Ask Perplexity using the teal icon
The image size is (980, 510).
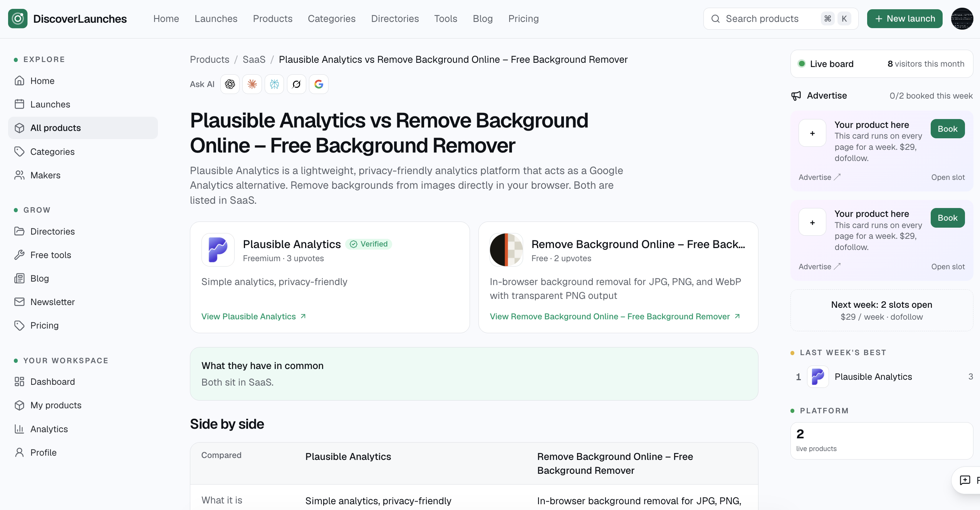[x=274, y=84]
